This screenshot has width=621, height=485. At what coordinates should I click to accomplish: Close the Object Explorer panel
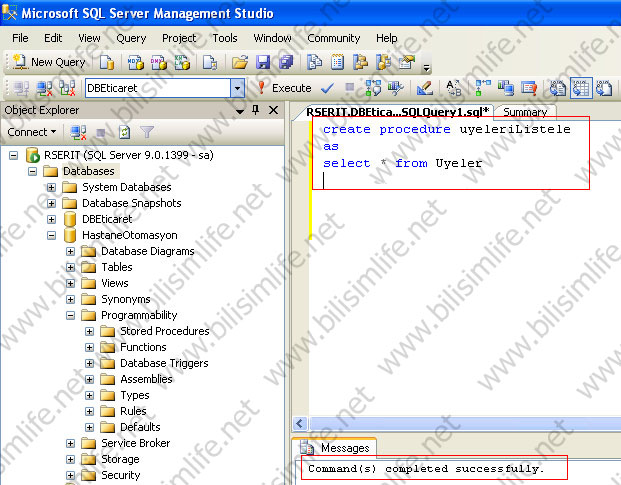click(273, 110)
